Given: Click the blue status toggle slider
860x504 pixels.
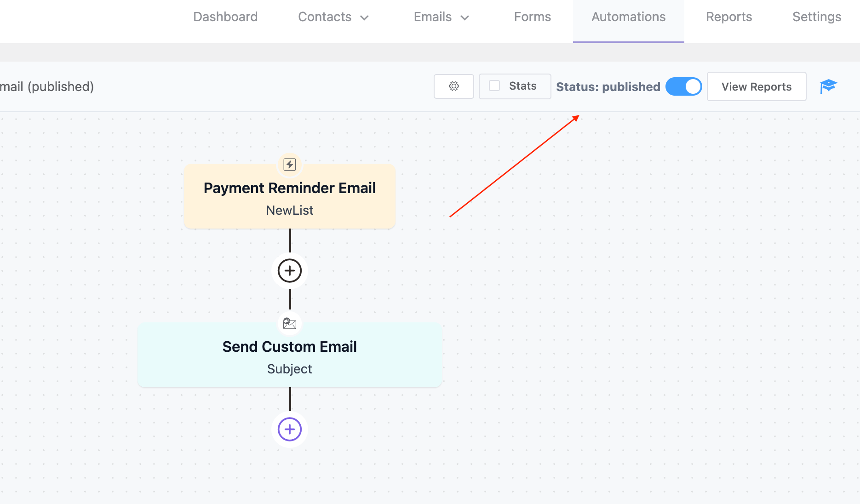Looking at the screenshot, I should [x=683, y=86].
